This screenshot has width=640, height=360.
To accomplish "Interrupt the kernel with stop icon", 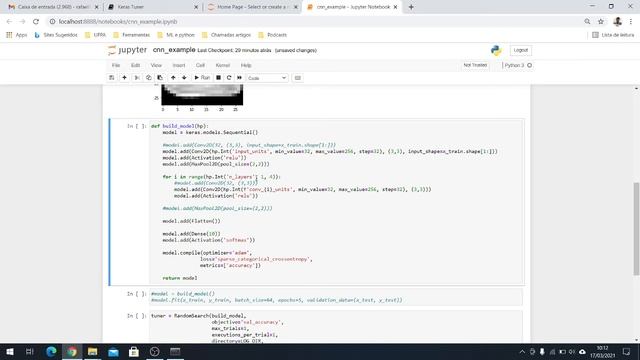I will [218, 78].
